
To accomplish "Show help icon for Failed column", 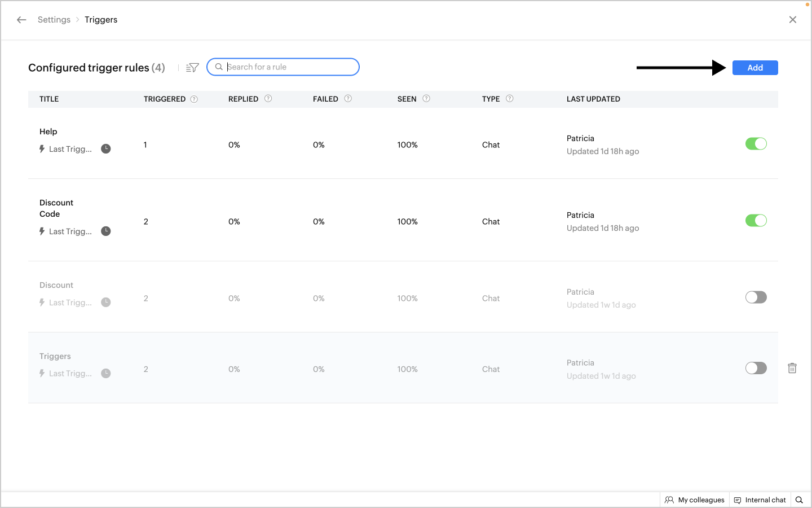I will (x=348, y=98).
